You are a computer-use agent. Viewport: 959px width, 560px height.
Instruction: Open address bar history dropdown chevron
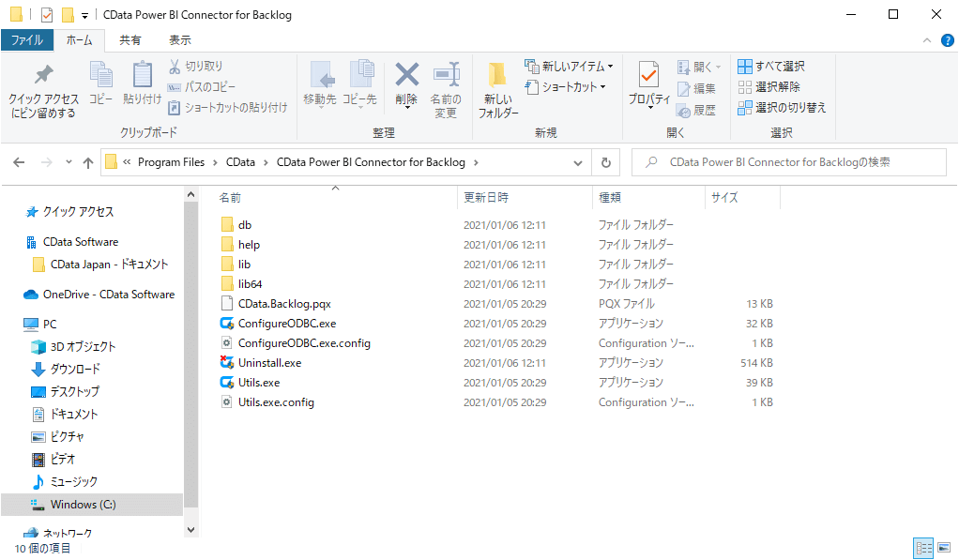tap(578, 162)
